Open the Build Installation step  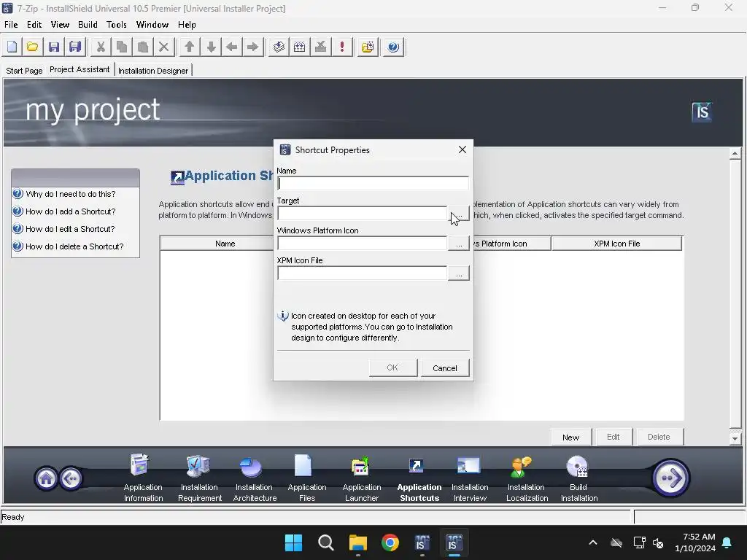coord(578,478)
